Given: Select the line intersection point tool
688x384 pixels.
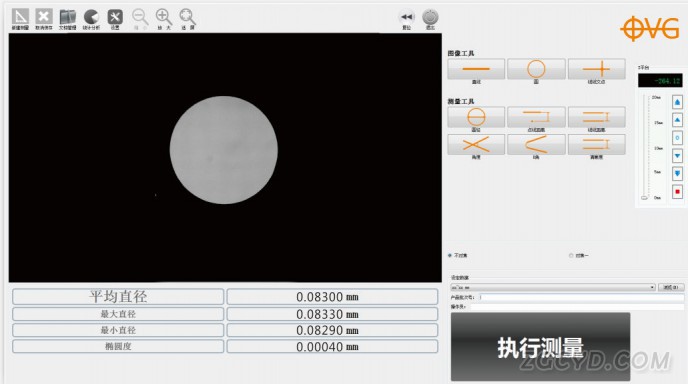Looking at the screenshot, I should (x=597, y=69).
